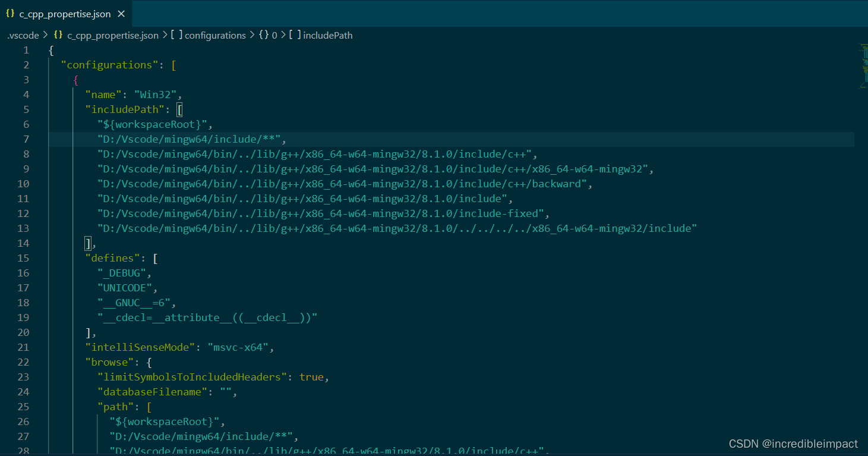868x456 pixels.
Task: Close the c_cpp_propertise.json editor tab
Action: coord(121,14)
